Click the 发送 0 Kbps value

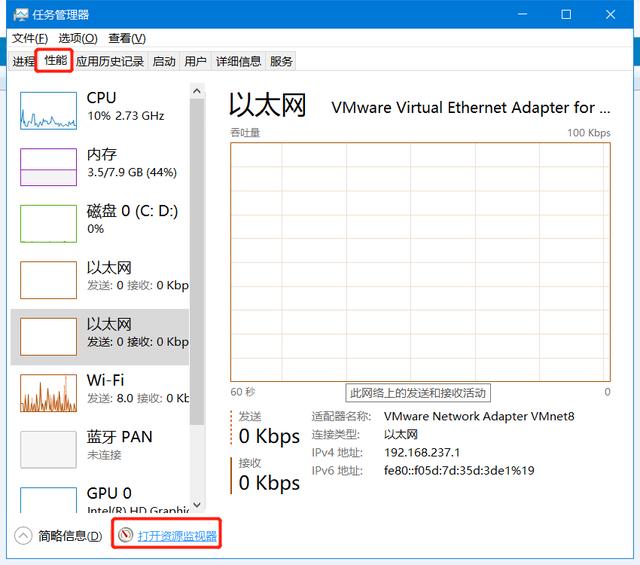tap(269, 436)
